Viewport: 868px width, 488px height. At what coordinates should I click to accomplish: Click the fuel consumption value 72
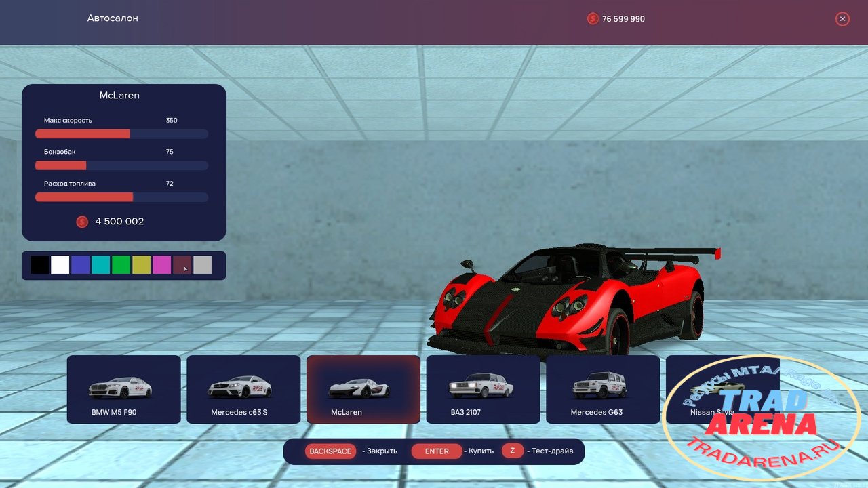[x=170, y=184]
